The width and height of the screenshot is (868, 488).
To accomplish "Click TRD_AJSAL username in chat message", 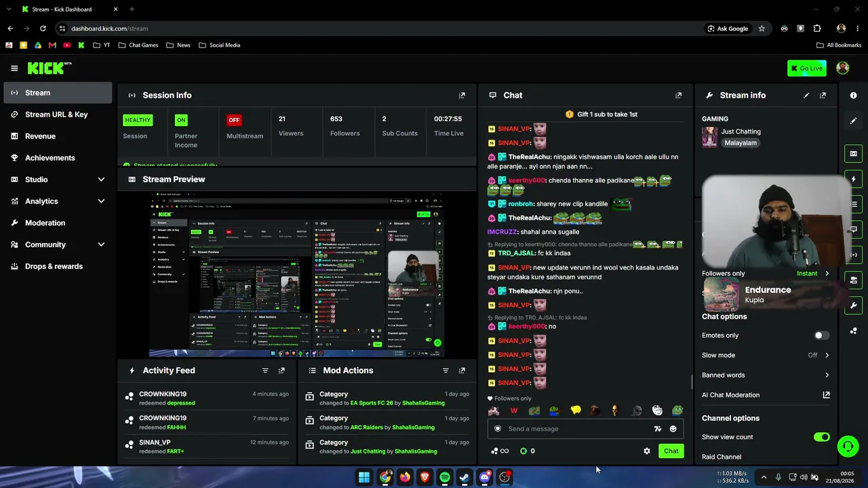I will pyautogui.click(x=516, y=253).
